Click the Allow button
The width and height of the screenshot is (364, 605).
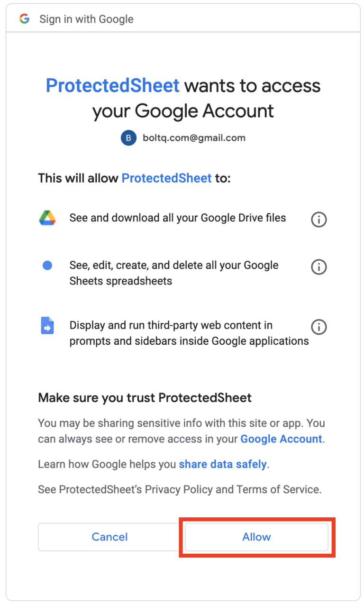tap(256, 537)
